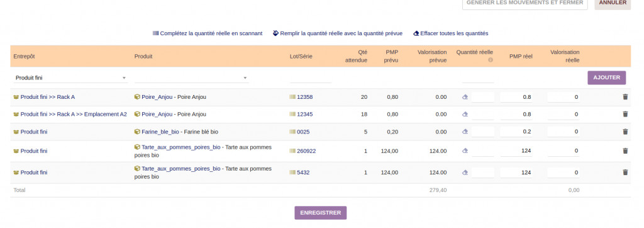Viewport: 644px width, 228px height.
Task: Click trash icon for lot 0025 row
Action: click(625, 132)
